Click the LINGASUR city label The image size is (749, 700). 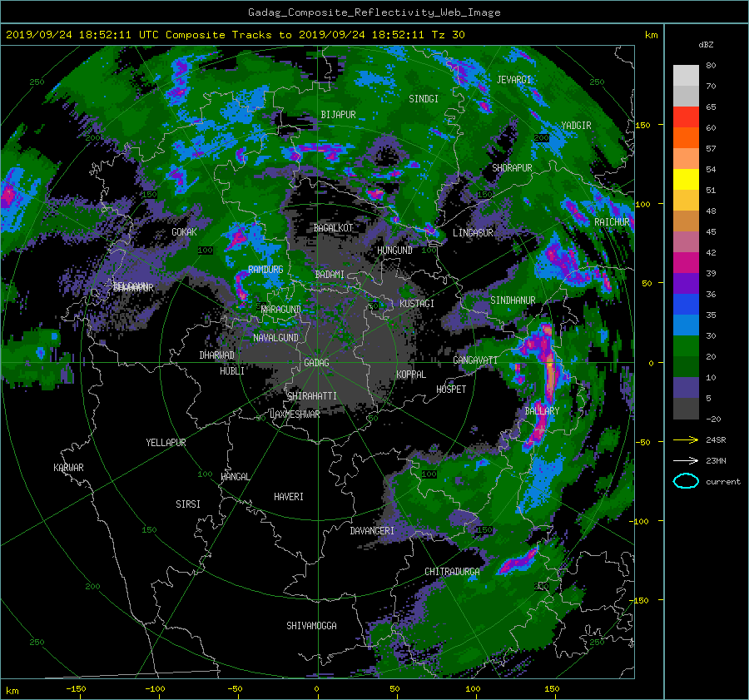pos(473,233)
